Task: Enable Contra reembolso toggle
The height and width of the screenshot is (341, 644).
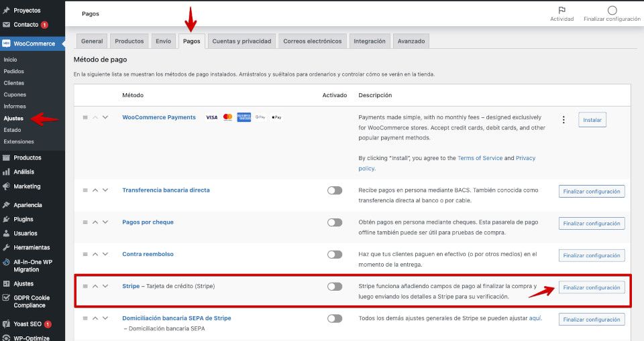Action: click(x=335, y=255)
